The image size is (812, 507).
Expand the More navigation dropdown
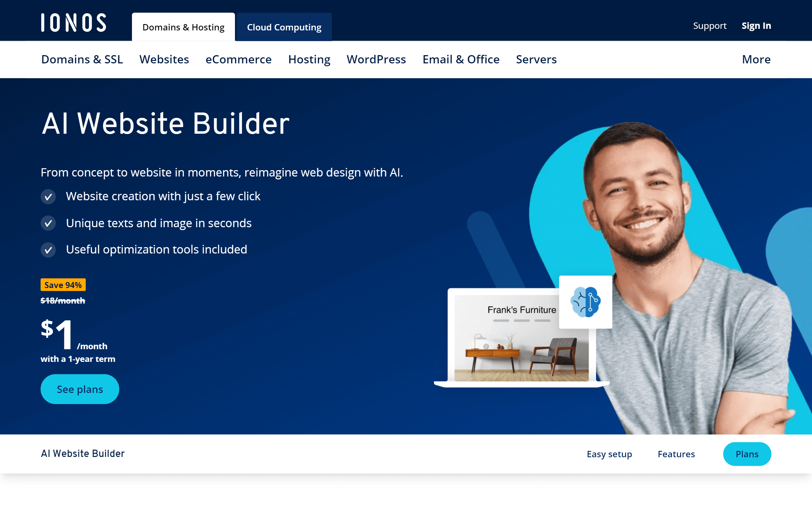point(756,59)
